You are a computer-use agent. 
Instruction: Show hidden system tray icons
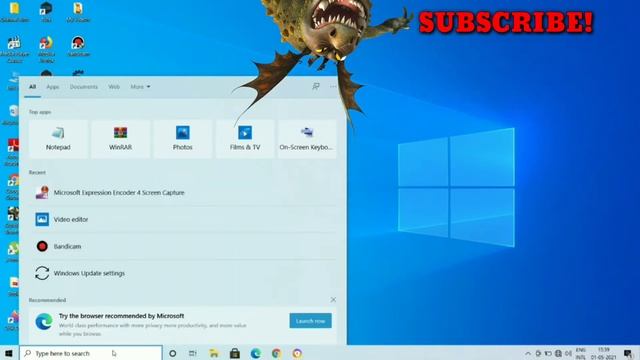click(x=528, y=353)
